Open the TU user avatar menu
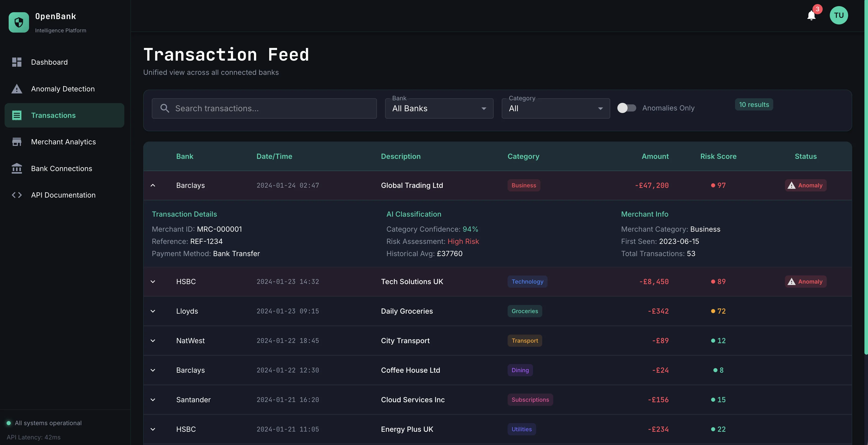This screenshot has height=445, width=868. 839,15
